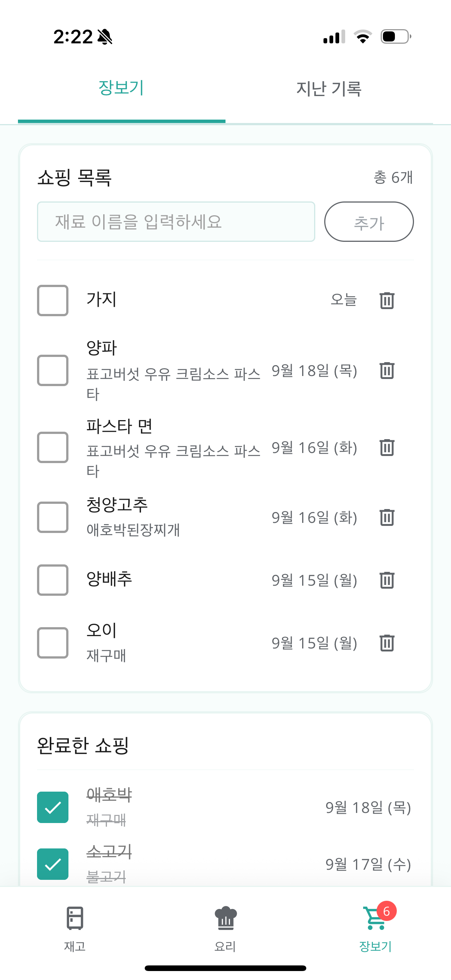The width and height of the screenshot is (451, 980).
Task: Tap trash icon beside 양배추
Action: click(387, 580)
